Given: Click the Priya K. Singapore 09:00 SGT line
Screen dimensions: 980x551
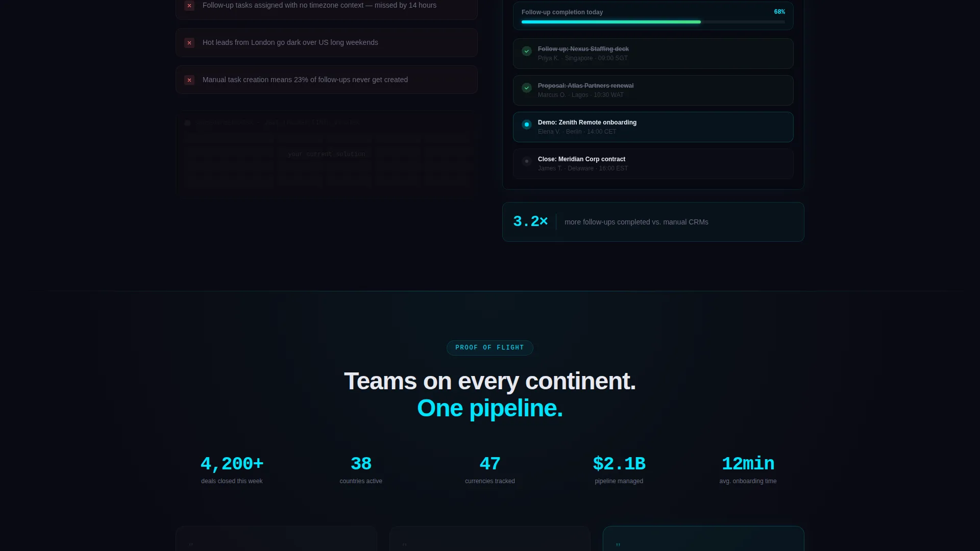Looking at the screenshot, I should [x=582, y=58].
